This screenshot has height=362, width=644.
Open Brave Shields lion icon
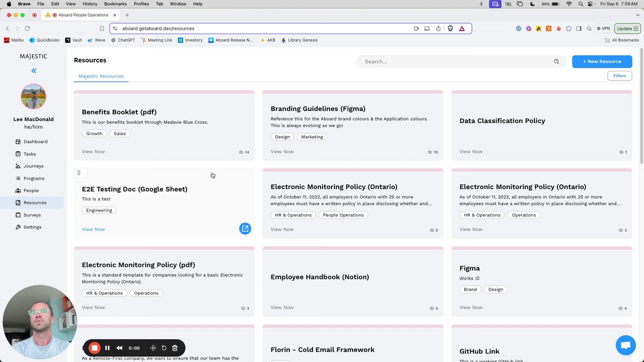tap(450, 29)
